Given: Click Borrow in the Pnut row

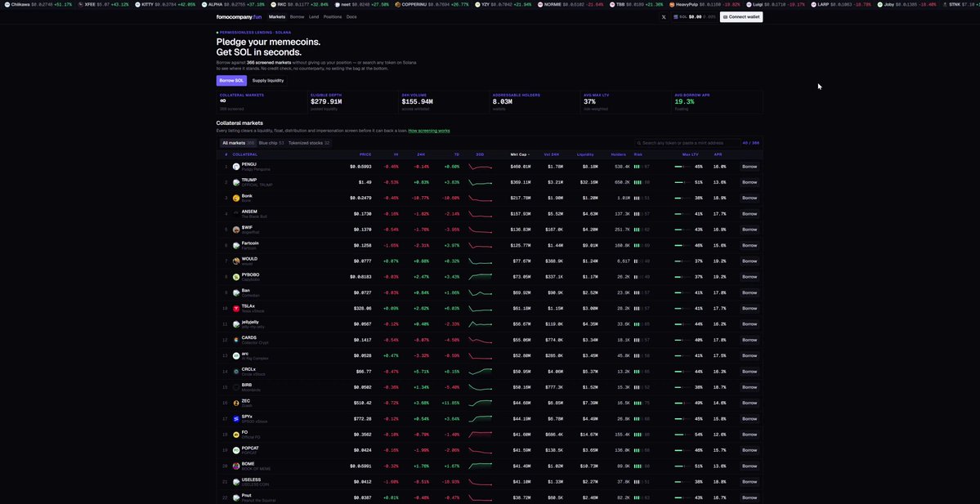Looking at the screenshot, I should [x=750, y=497].
